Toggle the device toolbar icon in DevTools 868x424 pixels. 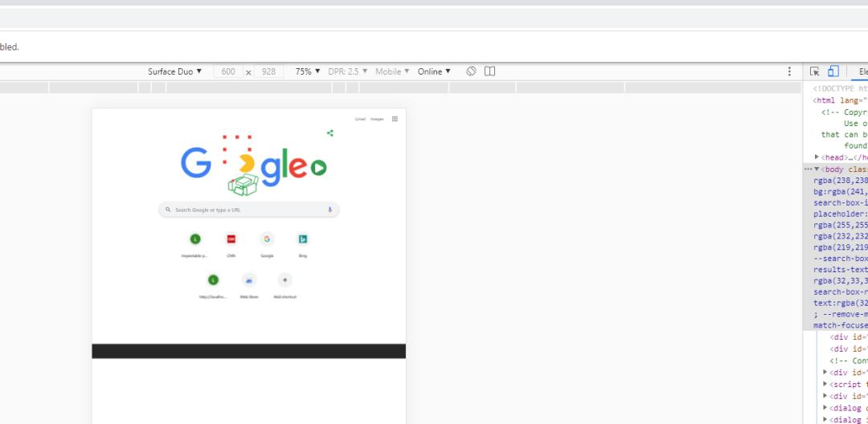(x=833, y=71)
